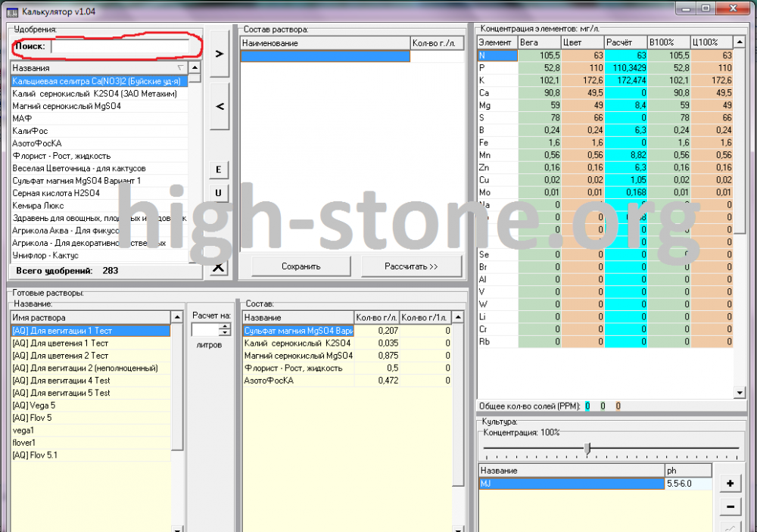The image size is (757, 532).
Task: Add a culture with plus button
Action: (x=730, y=484)
